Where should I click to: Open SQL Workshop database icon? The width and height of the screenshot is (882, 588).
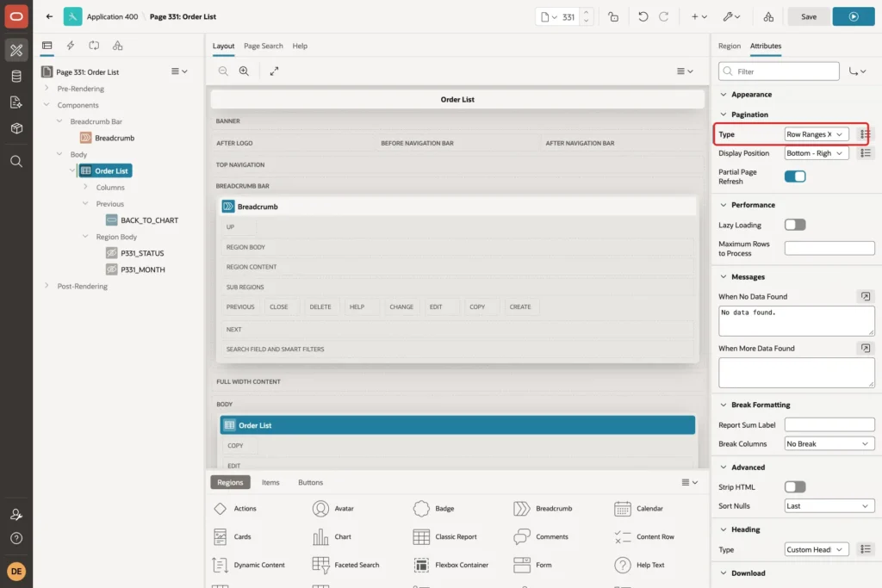point(16,76)
